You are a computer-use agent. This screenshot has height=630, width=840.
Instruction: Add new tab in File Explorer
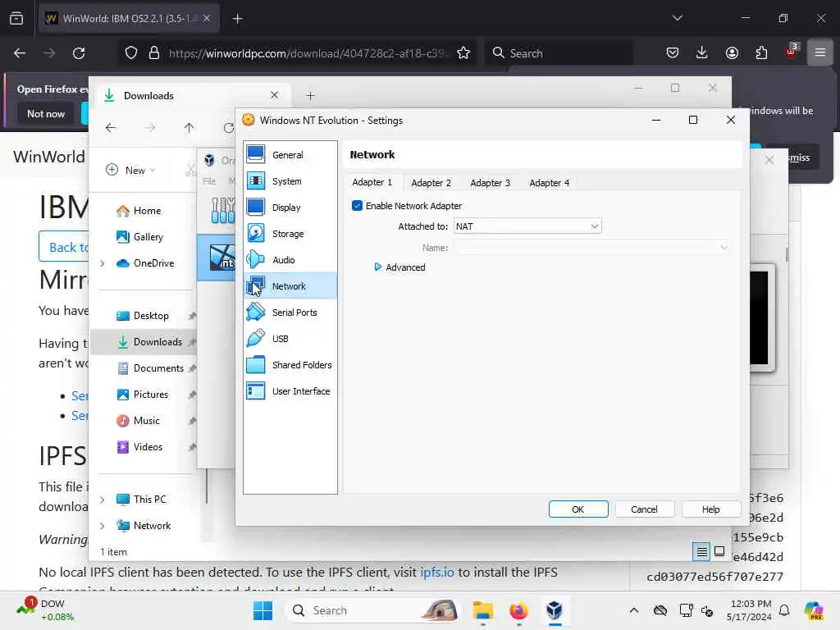[x=310, y=96]
